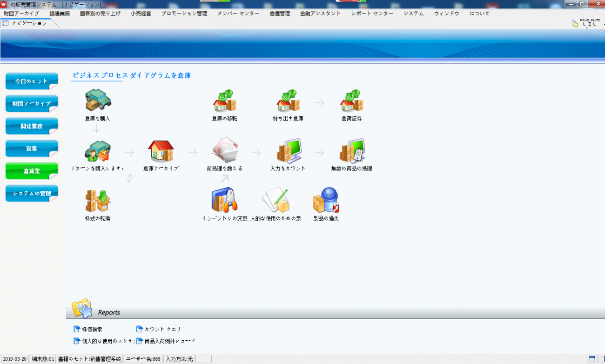Click the 書籍のセット status bar entry

coord(90,359)
